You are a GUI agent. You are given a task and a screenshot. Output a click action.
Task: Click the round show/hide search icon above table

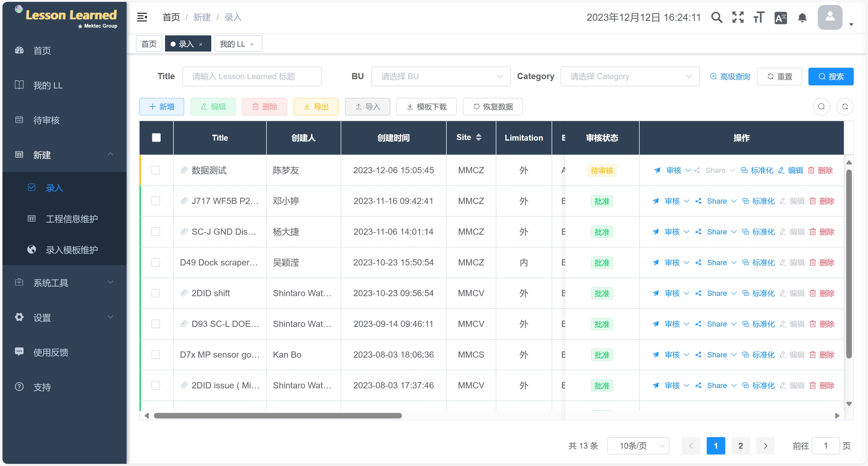pyautogui.click(x=821, y=106)
